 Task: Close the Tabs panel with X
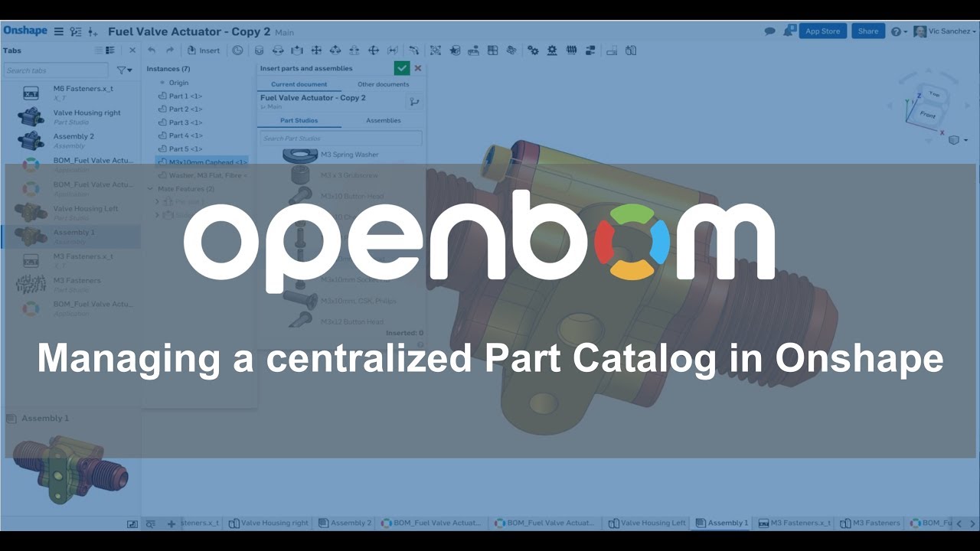tap(132, 51)
